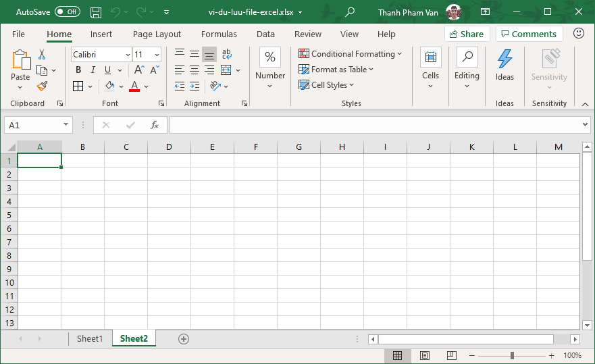Switch to the Formulas tab

point(219,34)
